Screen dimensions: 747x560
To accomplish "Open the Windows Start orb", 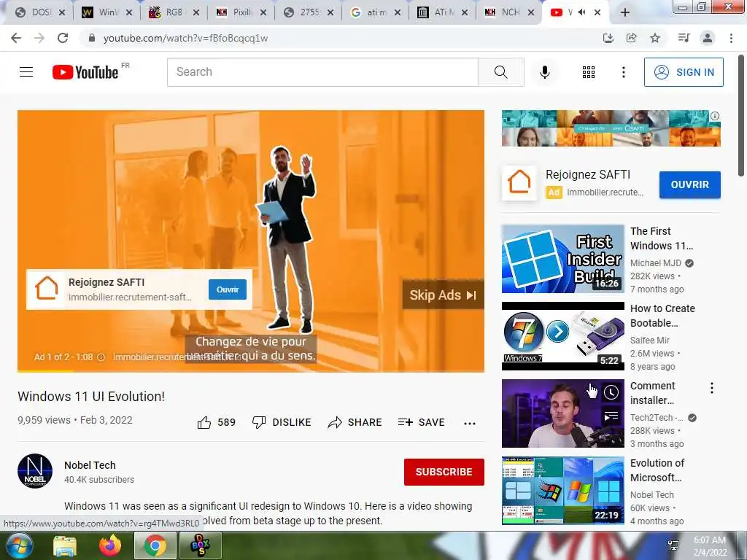I will pyautogui.click(x=19, y=545).
